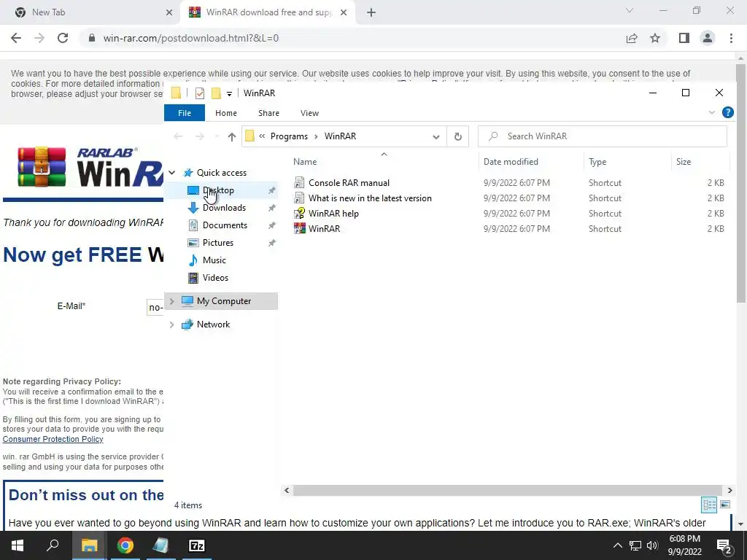
Task: Close the WinRAR download browser tab
Action: click(344, 12)
